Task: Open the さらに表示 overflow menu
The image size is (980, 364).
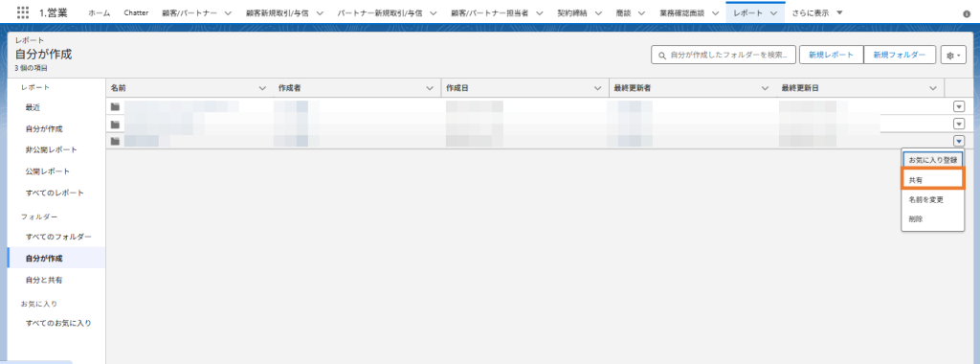Action: (x=816, y=12)
